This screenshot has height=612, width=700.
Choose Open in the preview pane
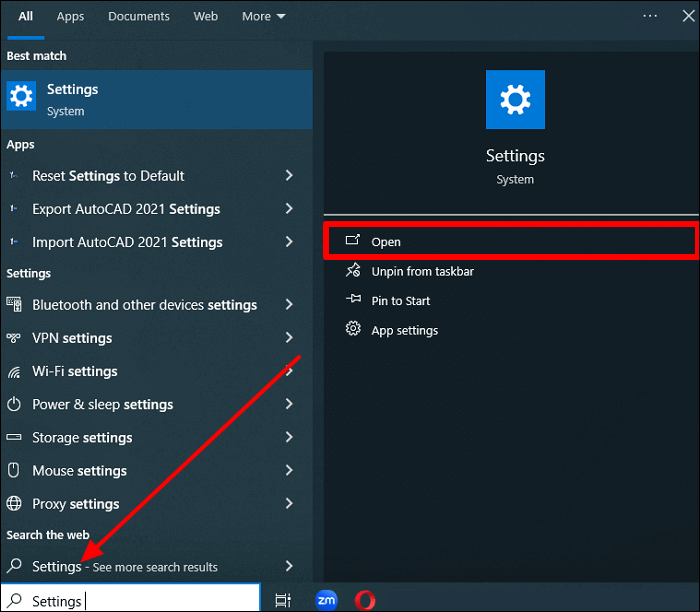pyautogui.click(x=511, y=241)
